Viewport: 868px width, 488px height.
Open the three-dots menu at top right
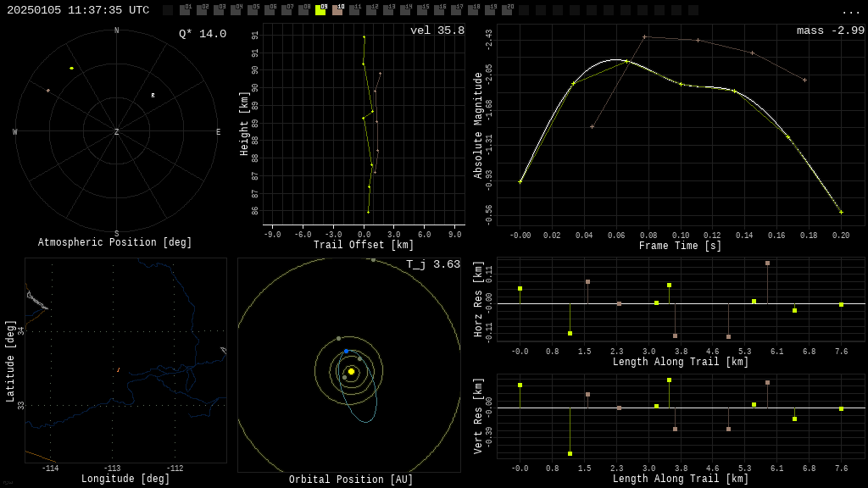click(x=849, y=11)
